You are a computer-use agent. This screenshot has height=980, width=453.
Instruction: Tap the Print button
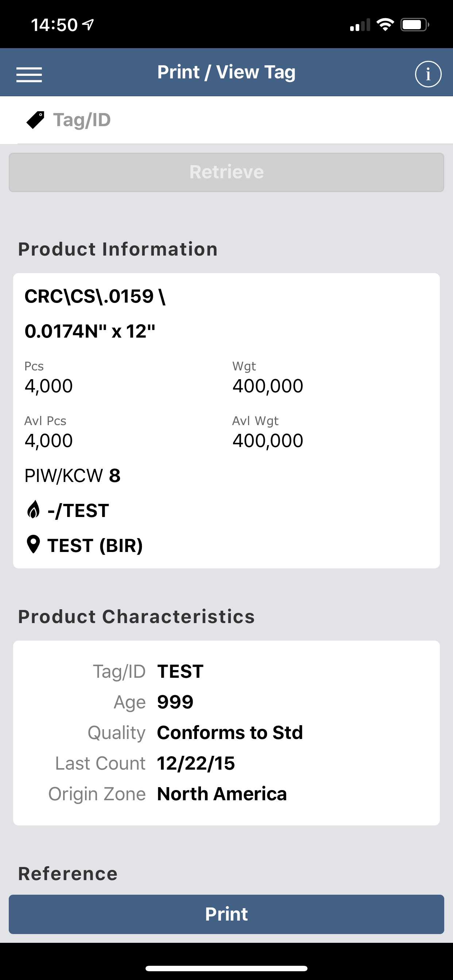tap(226, 914)
